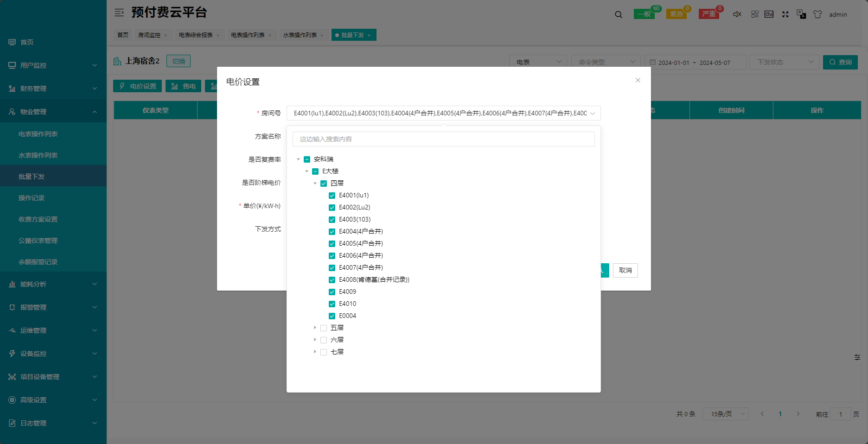868x444 pixels.
Task: Open the QR code grid icon
Action: coord(755,14)
